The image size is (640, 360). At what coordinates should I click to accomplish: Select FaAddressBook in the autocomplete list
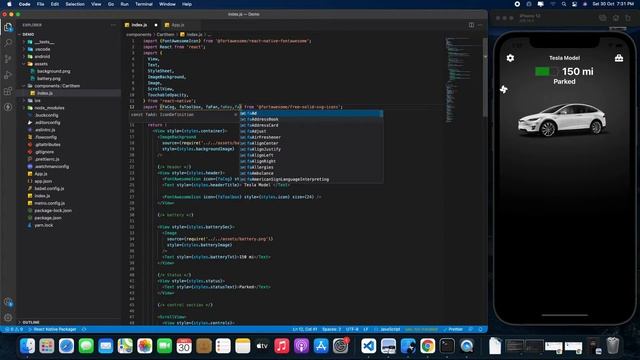click(311, 119)
